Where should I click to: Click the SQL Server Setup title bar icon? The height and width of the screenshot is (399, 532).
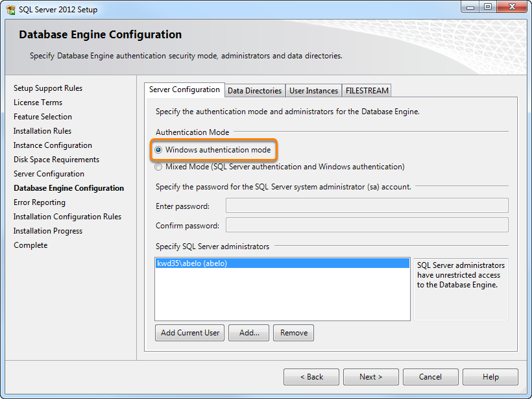coord(10,9)
